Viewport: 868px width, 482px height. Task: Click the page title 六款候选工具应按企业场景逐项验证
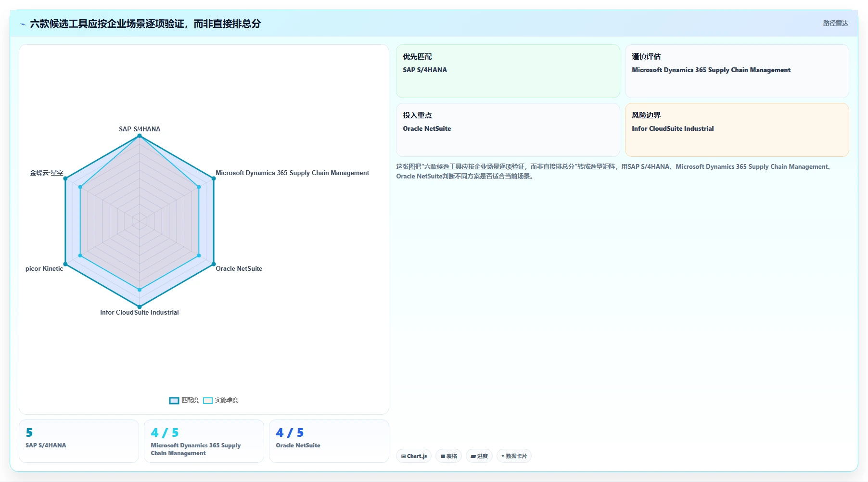click(145, 24)
